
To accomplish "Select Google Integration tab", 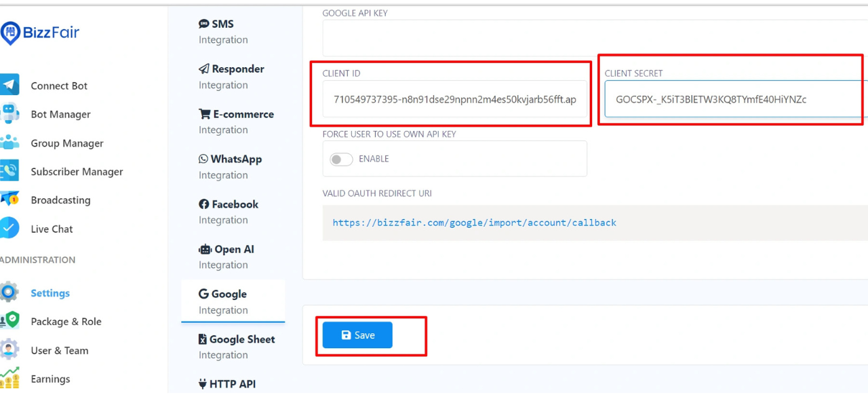I will point(233,301).
